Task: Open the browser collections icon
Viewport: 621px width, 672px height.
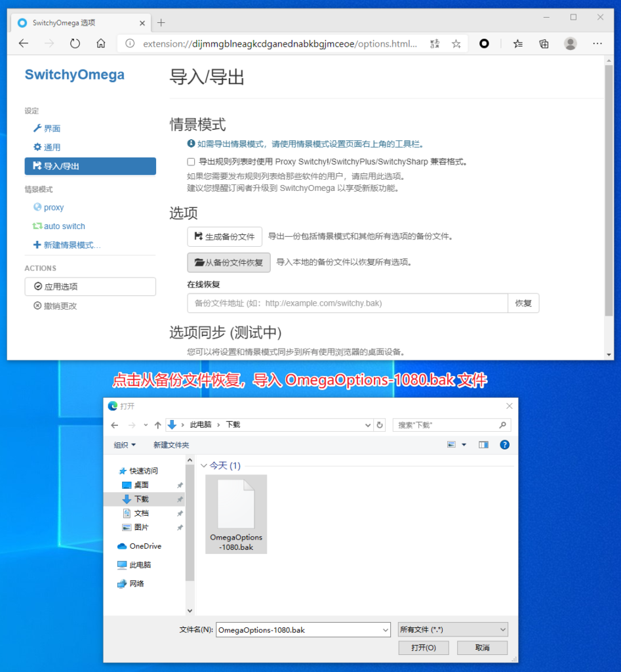Action: [x=544, y=44]
